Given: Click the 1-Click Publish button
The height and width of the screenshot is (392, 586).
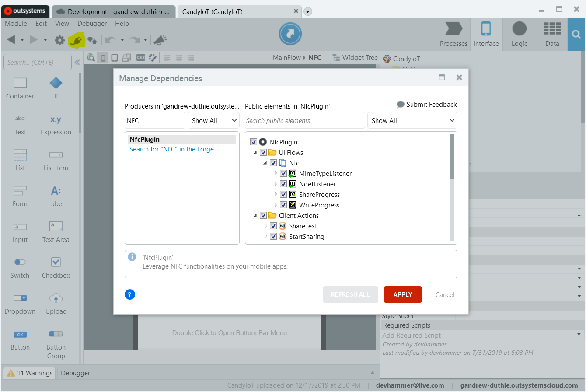Looking at the screenshot, I should [x=290, y=33].
